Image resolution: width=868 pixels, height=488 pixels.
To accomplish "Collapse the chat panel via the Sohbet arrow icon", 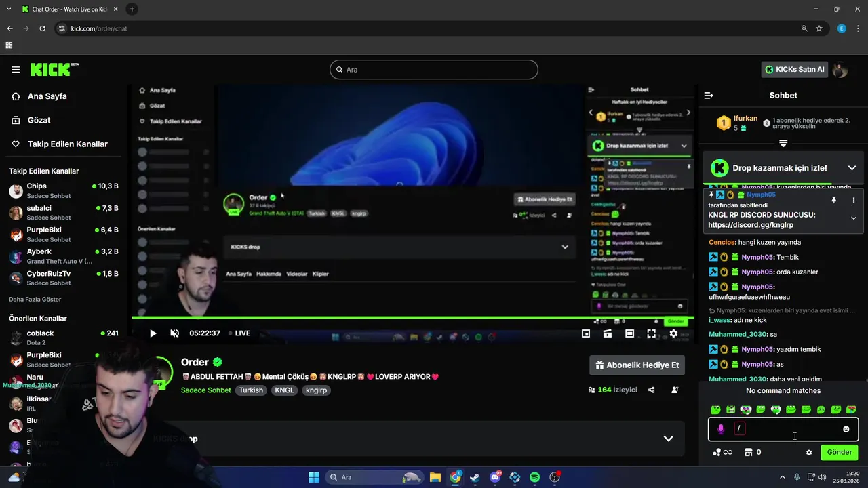I will click(x=709, y=96).
